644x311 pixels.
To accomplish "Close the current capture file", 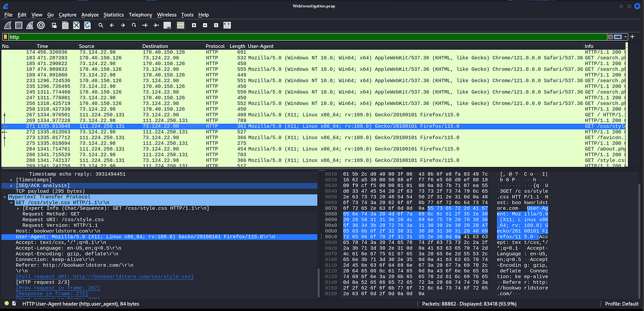I will tap(76, 25).
